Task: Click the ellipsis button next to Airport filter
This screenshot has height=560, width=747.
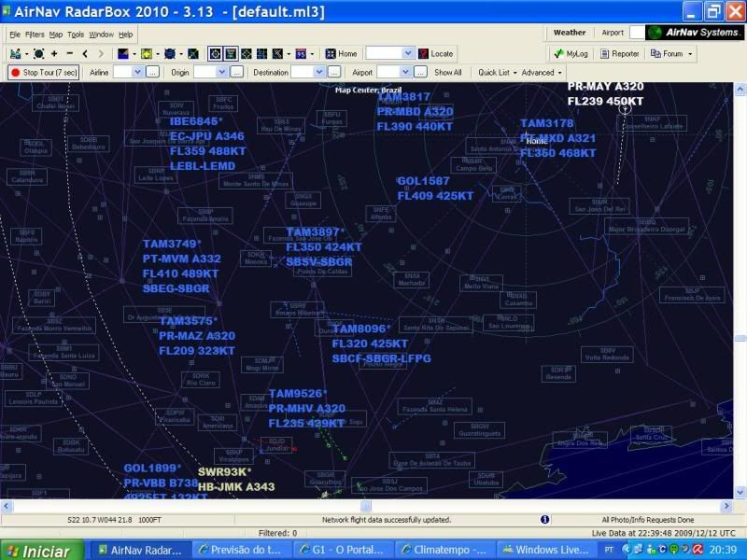Action: pos(420,73)
